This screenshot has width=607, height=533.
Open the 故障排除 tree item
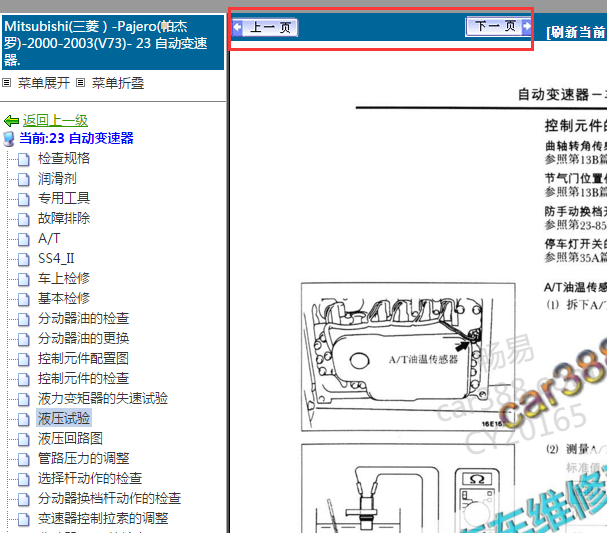pos(64,219)
